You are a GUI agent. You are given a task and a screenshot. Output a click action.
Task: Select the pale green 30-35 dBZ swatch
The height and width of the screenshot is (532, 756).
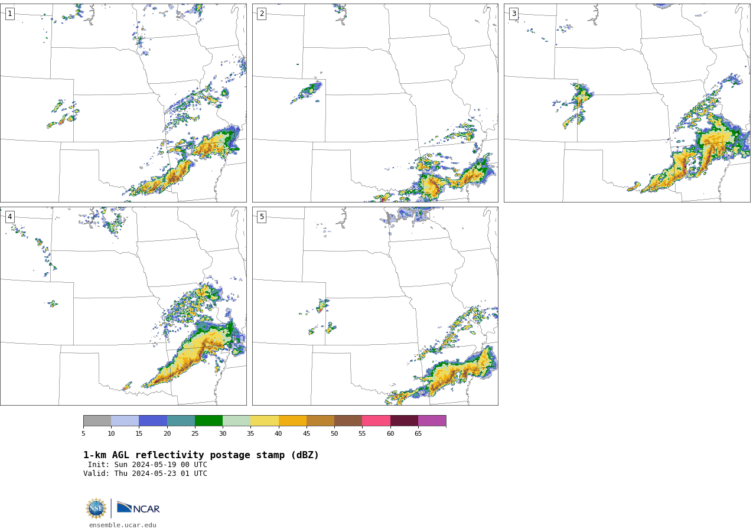click(x=236, y=421)
